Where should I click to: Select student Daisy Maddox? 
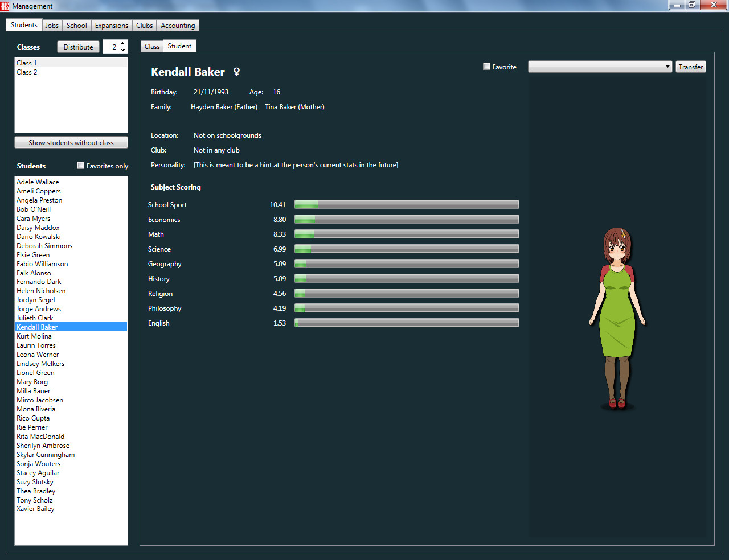tap(71, 227)
